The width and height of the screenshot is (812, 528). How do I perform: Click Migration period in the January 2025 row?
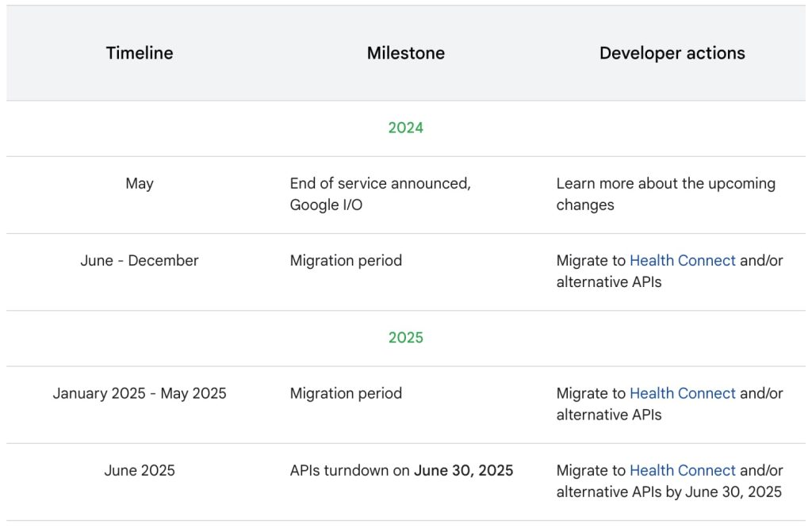tap(346, 394)
